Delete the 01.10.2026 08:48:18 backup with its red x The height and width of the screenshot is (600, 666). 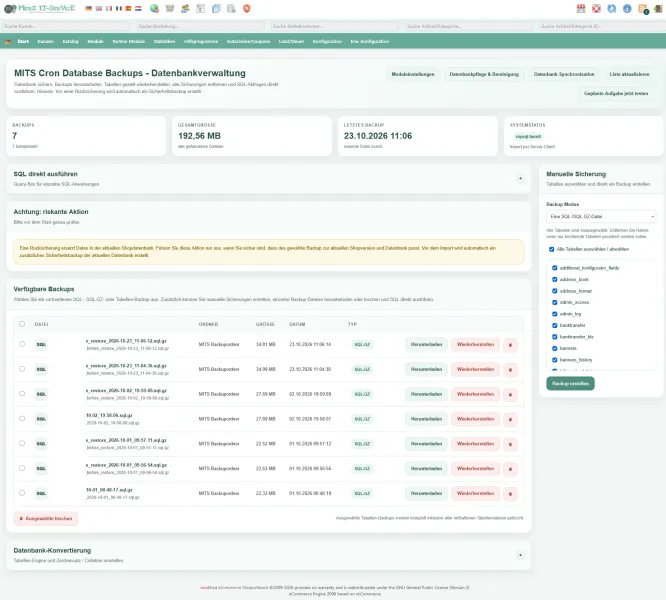click(x=510, y=494)
